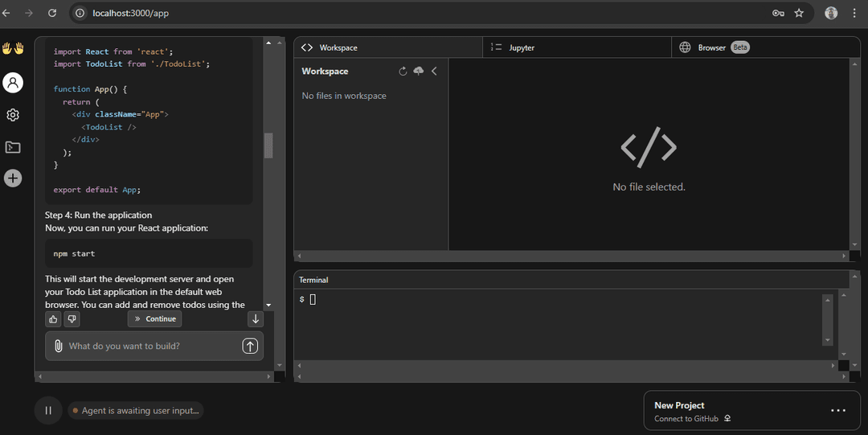Start a new project with plus icon
Viewport: 868px width, 435px height.
click(13, 179)
